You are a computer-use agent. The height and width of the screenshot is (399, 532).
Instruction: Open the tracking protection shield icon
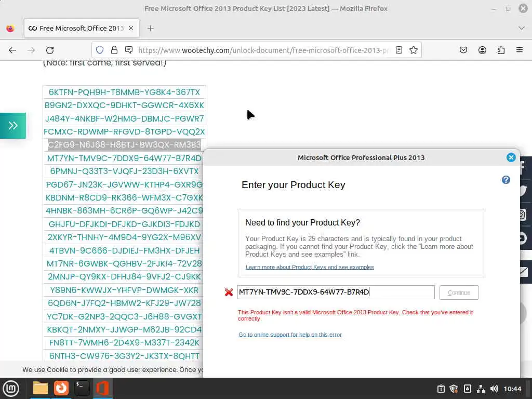[100, 50]
